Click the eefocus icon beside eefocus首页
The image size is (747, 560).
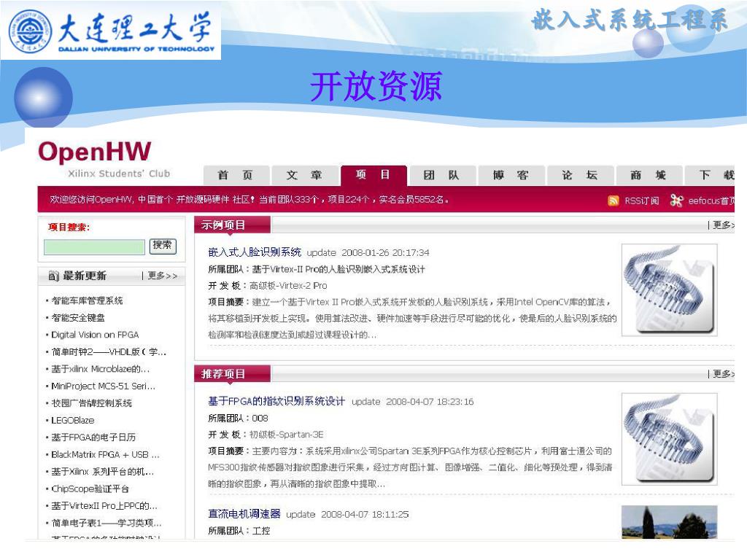(676, 201)
